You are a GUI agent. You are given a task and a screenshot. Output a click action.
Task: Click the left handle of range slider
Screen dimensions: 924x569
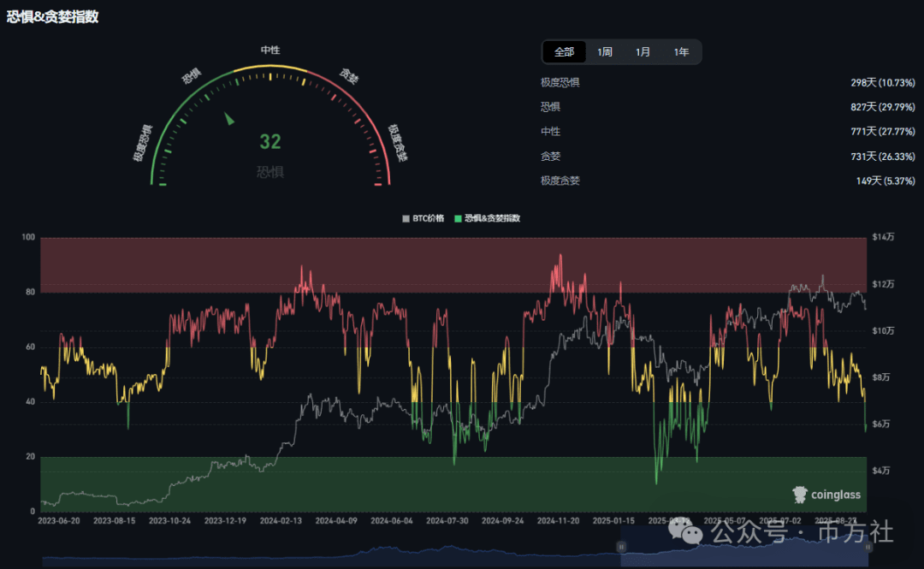(x=623, y=547)
